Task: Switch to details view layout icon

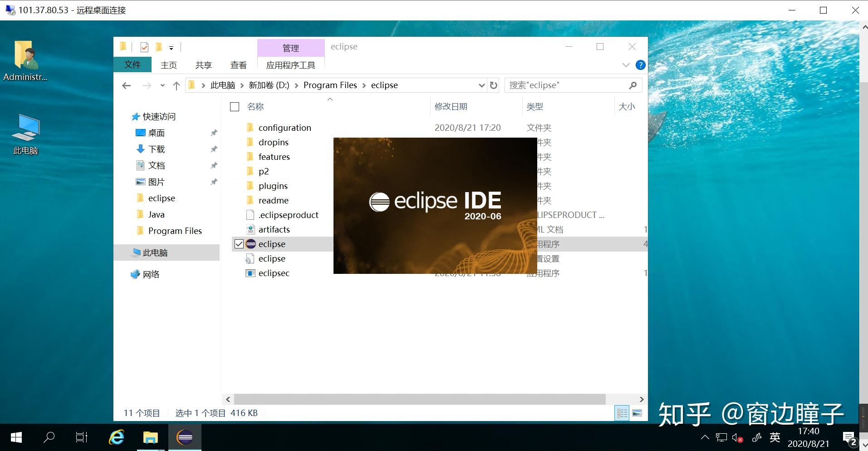Action: click(622, 413)
